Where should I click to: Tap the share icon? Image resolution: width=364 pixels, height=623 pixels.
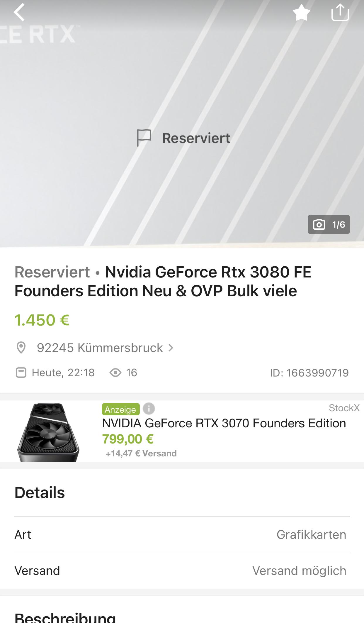coord(340,12)
